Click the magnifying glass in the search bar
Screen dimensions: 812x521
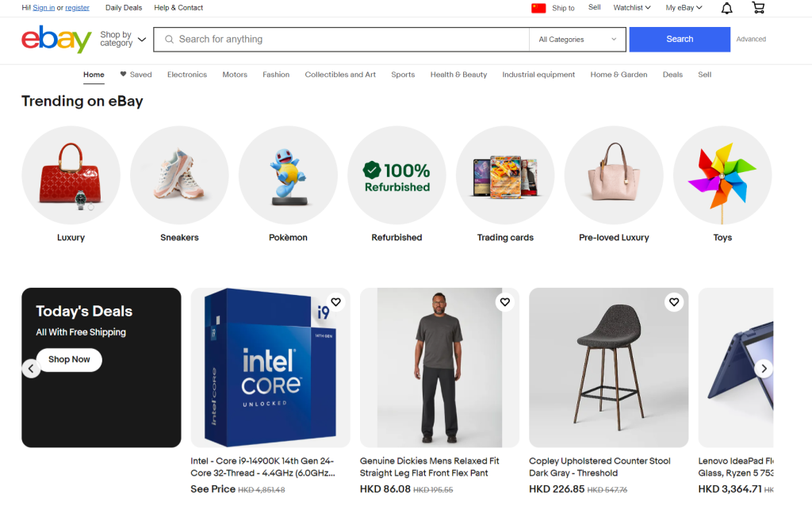[169, 39]
